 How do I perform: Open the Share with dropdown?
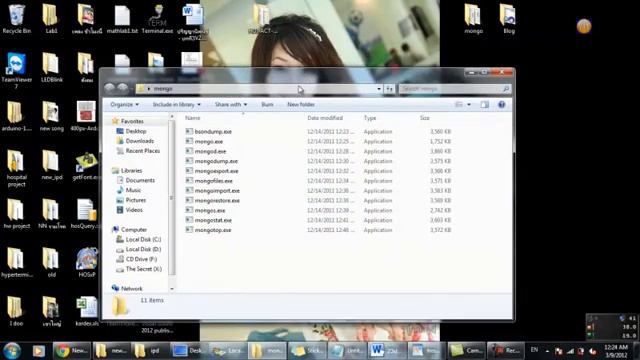click(x=231, y=104)
